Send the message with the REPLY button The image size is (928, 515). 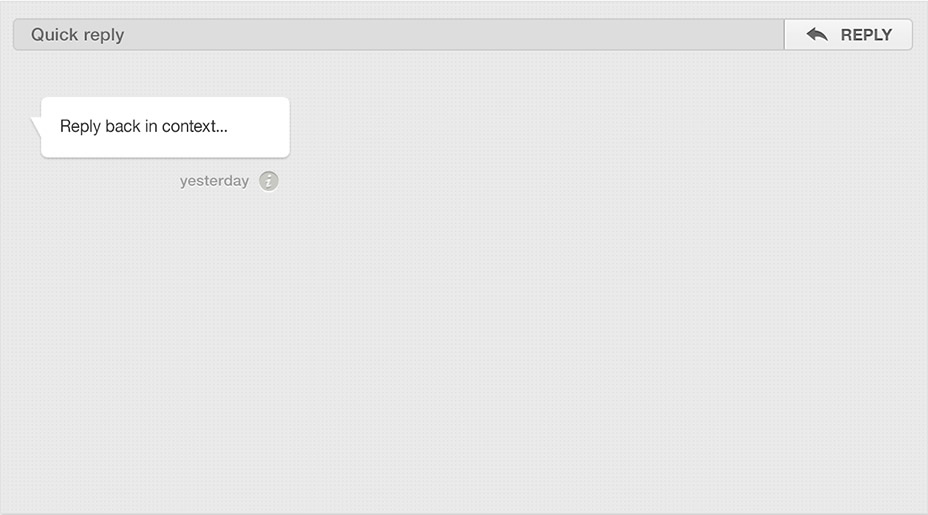tap(848, 35)
